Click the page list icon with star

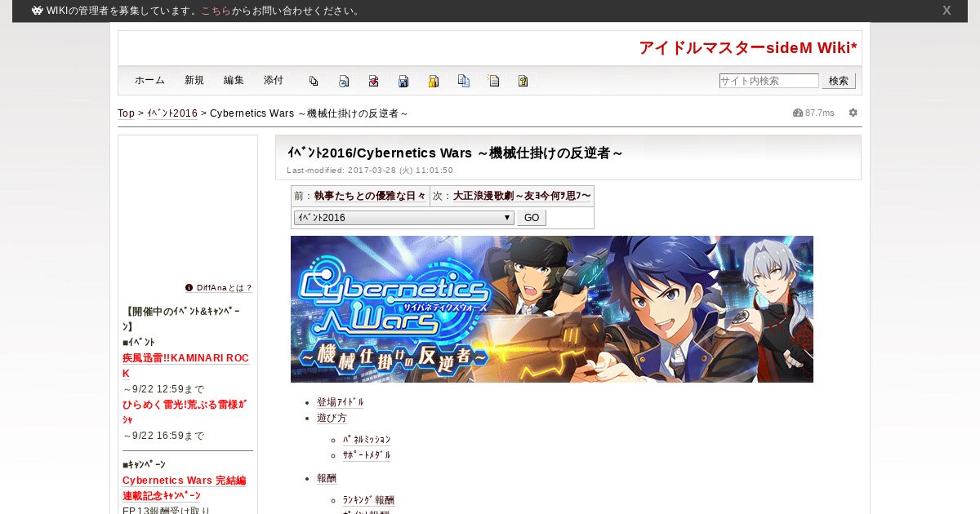click(493, 81)
